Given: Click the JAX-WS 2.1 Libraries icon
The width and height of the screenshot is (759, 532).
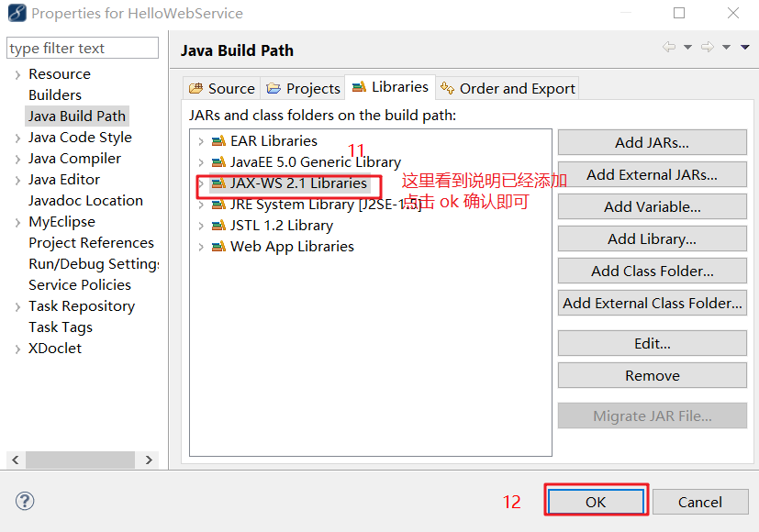Looking at the screenshot, I should click(218, 183).
